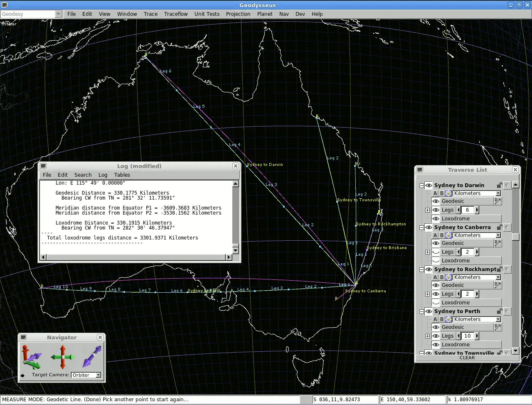Click the legs count field for Sydney to Canberra

(468, 252)
